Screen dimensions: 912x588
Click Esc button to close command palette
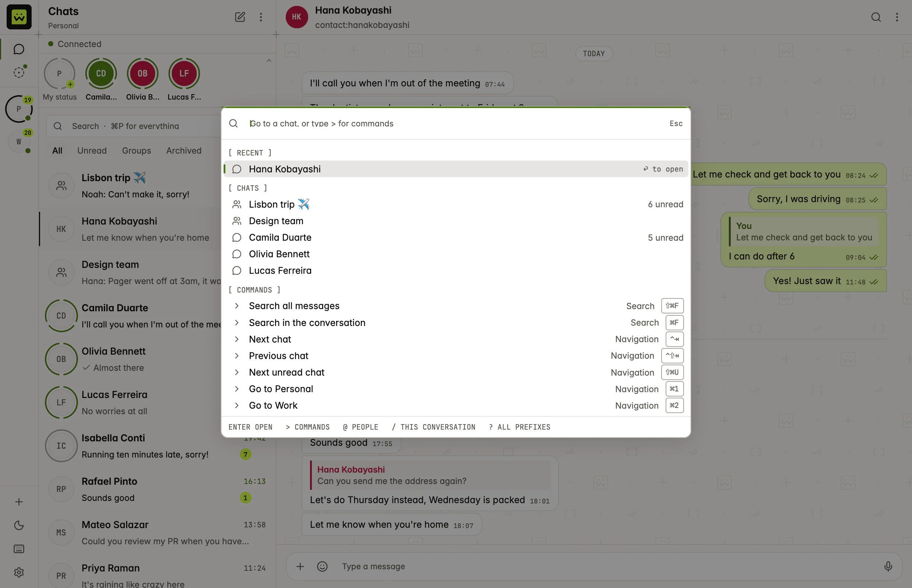[676, 123]
